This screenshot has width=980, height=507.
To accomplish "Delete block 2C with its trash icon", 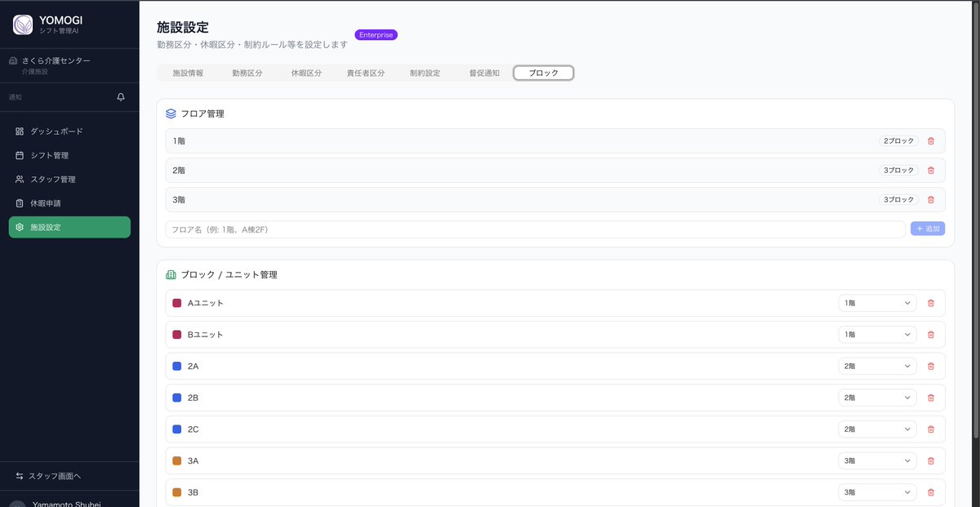I will click(x=931, y=429).
